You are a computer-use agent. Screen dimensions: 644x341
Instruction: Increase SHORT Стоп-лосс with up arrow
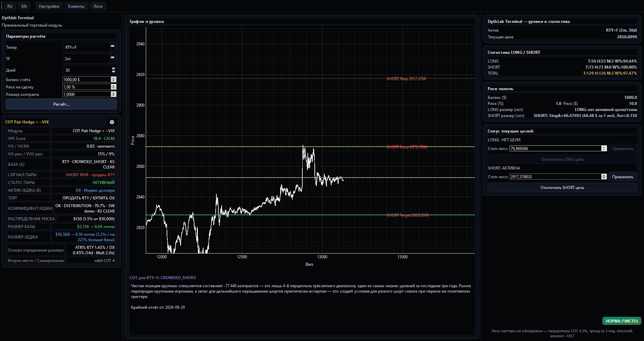coord(604,175)
